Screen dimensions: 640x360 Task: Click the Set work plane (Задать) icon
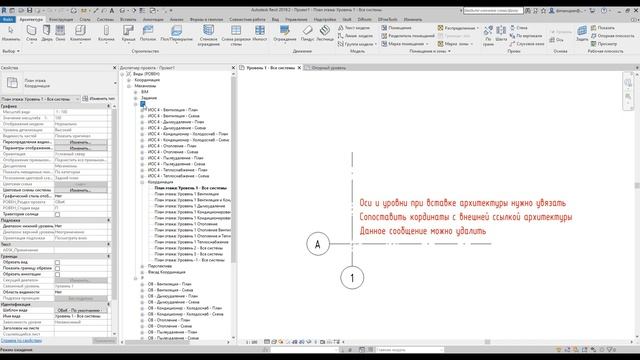coord(582,33)
